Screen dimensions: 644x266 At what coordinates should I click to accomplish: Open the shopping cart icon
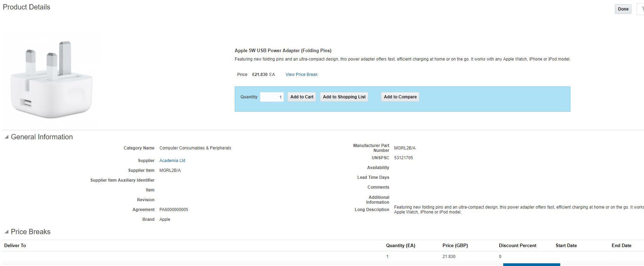(641, 9)
